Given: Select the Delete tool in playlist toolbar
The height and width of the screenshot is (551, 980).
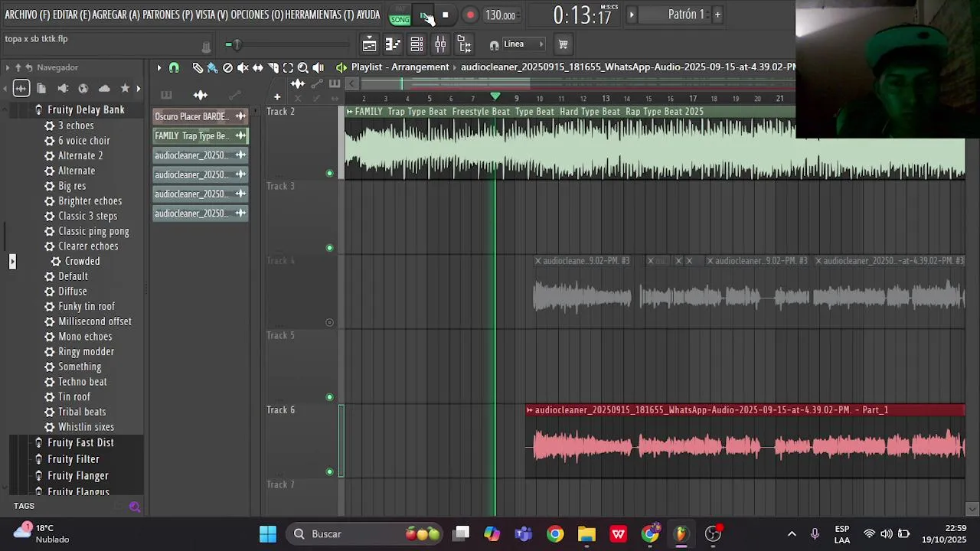Looking at the screenshot, I should pyautogui.click(x=227, y=67).
